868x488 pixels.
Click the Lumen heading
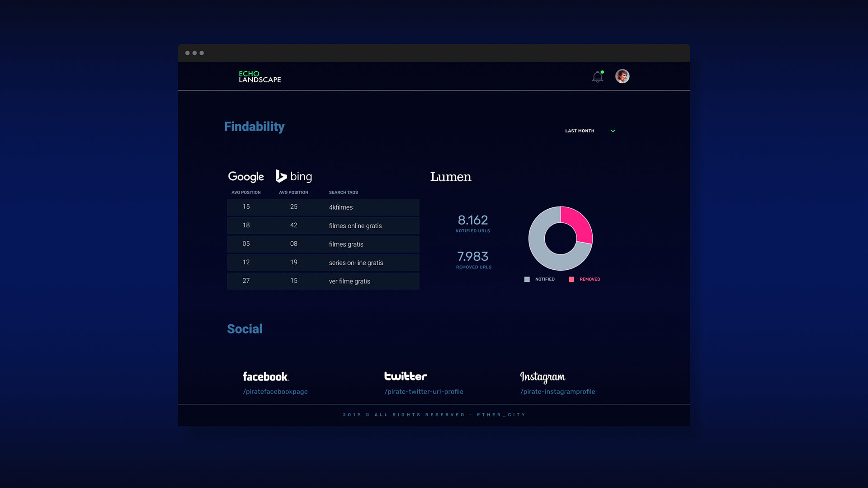coord(451,177)
